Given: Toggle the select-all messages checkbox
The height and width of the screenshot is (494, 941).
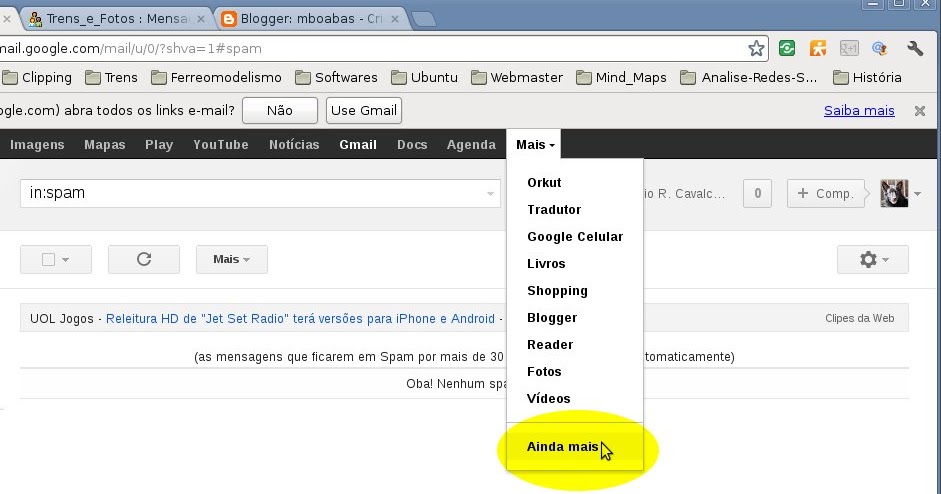Looking at the screenshot, I should click(49, 259).
